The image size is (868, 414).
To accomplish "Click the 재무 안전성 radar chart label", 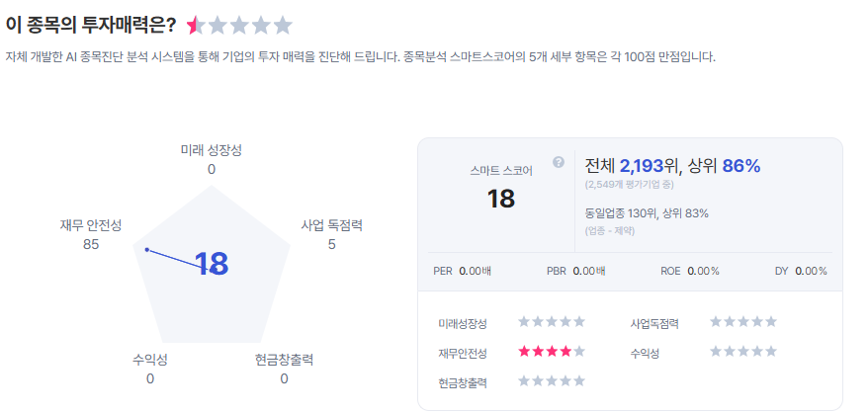I will 91,225.
